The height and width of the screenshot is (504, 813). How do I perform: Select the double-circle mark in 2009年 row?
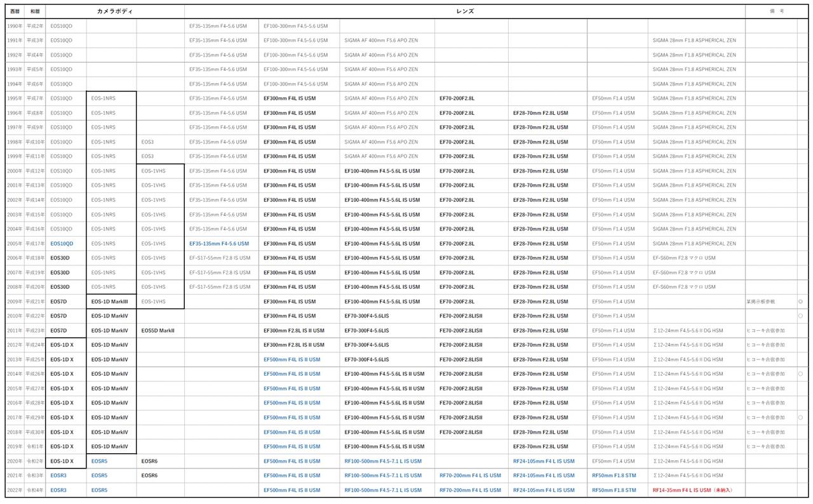pyautogui.click(x=800, y=302)
